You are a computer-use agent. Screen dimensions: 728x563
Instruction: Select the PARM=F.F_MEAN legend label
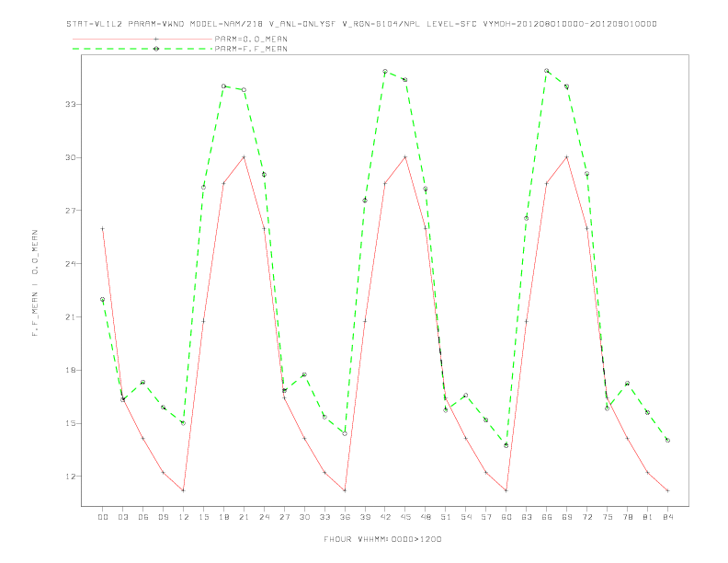251,49
